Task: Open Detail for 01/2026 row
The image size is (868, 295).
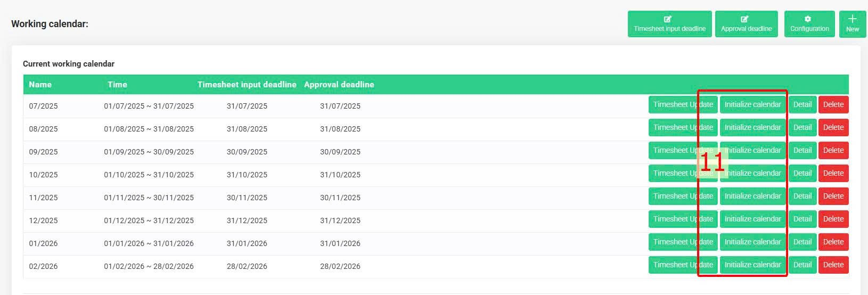Action: 802,242
